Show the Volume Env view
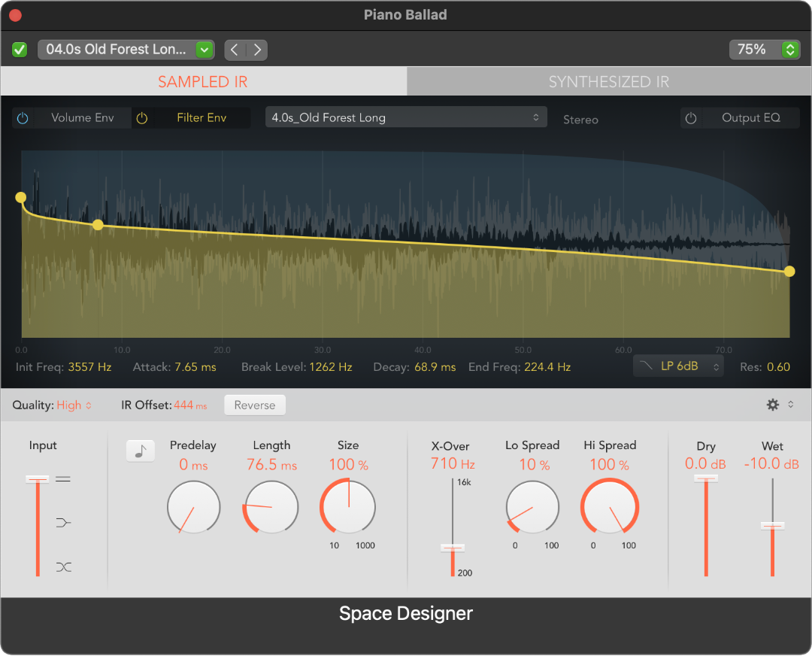Image resolution: width=812 pixels, height=656 pixels. tap(83, 118)
